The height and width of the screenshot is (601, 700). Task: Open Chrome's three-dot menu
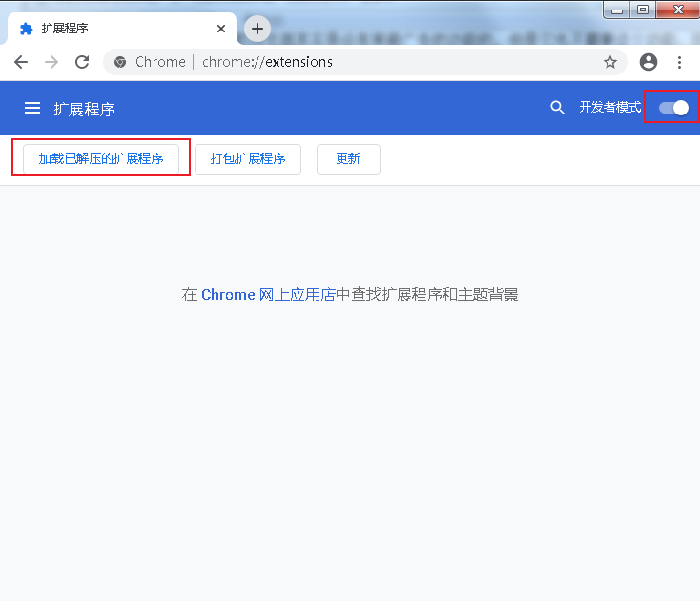tap(679, 62)
